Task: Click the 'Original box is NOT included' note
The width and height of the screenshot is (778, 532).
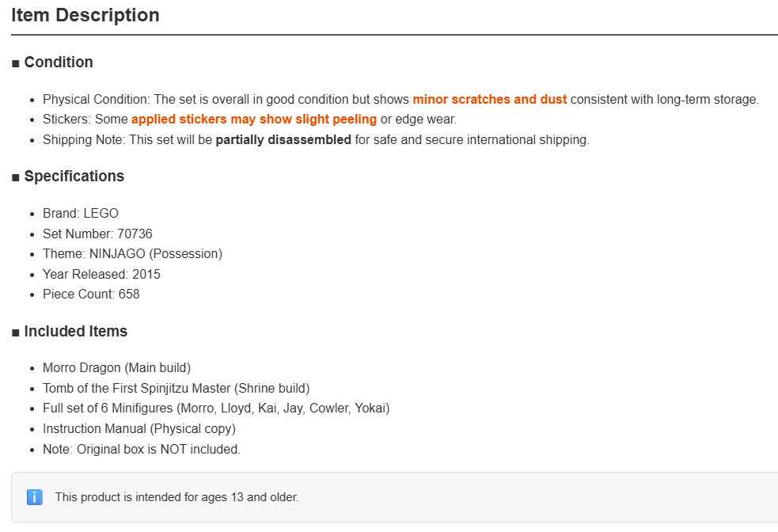Action: (x=142, y=449)
